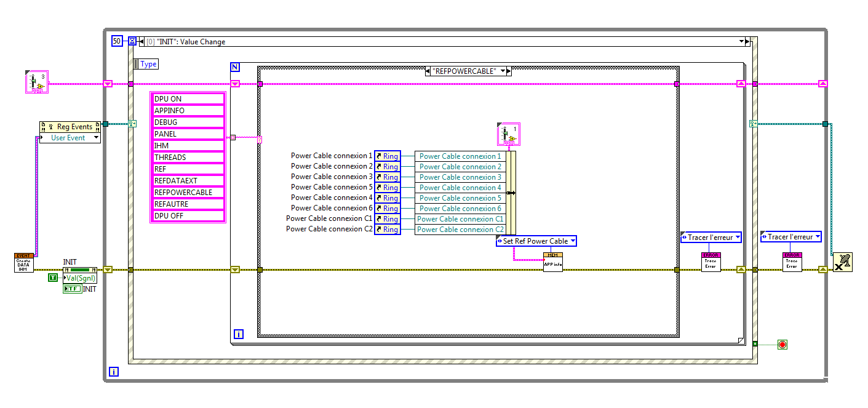
Task: Click the red loop stop condition terminal
Action: (782, 344)
